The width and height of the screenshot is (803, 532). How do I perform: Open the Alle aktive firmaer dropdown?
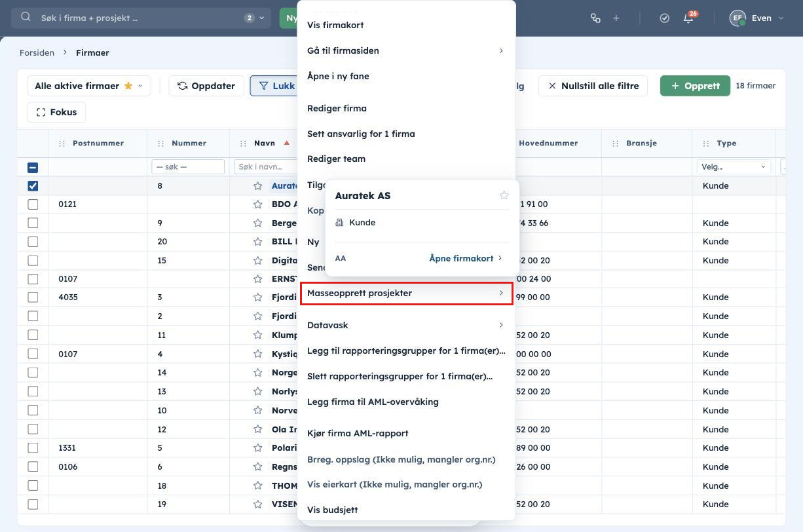(89, 86)
